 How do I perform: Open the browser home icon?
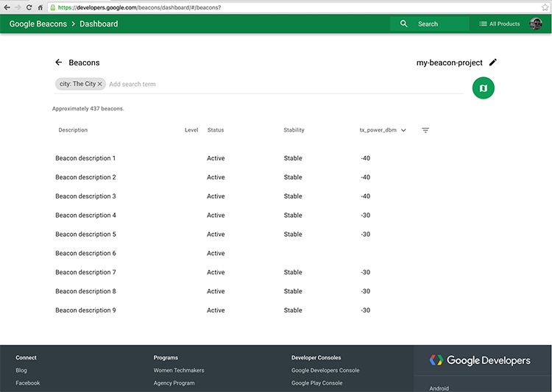point(40,7)
